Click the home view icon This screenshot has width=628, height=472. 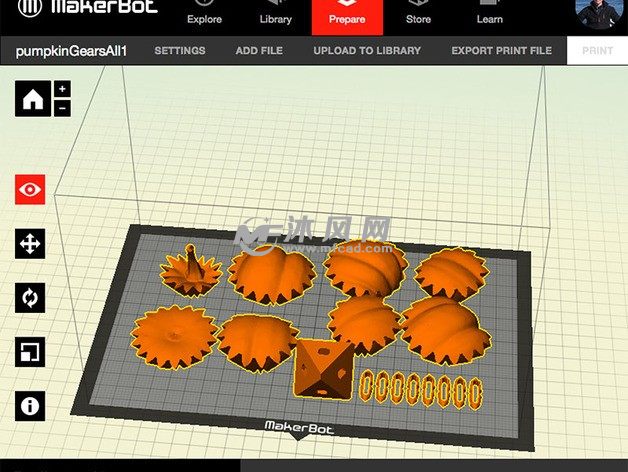click(32, 99)
